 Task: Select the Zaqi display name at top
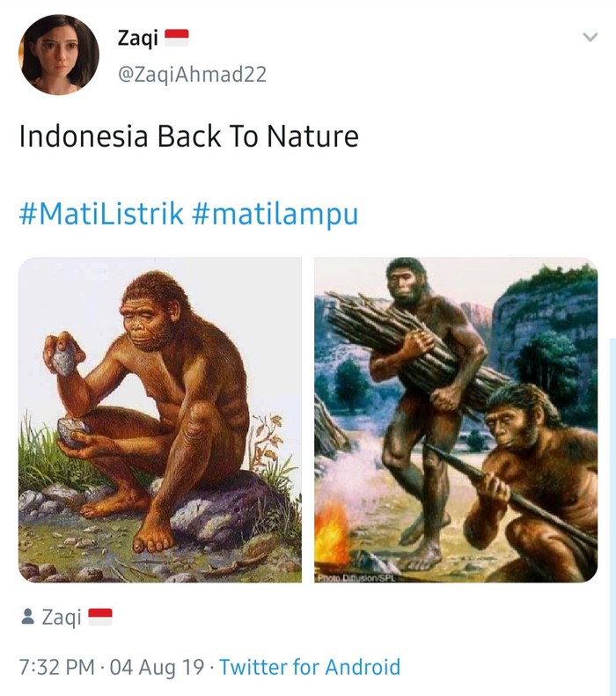point(137,38)
